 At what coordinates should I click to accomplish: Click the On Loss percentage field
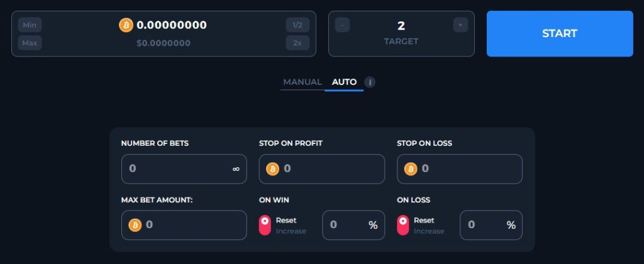(x=491, y=225)
